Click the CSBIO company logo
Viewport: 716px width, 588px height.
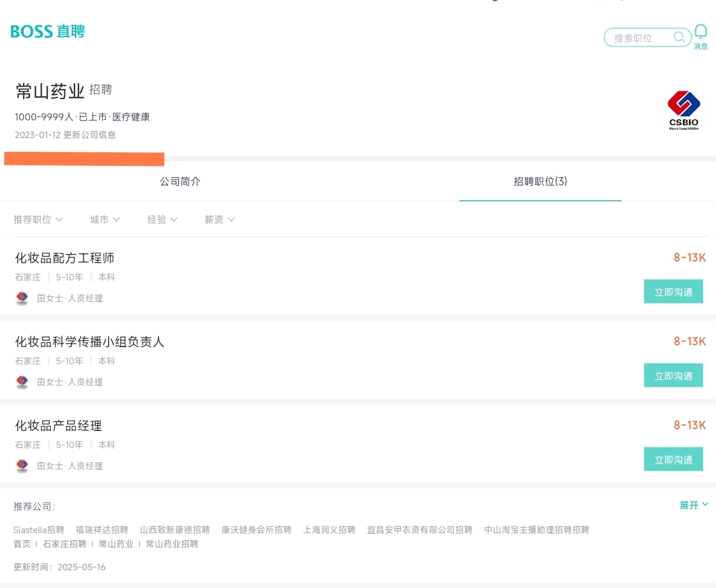click(684, 110)
